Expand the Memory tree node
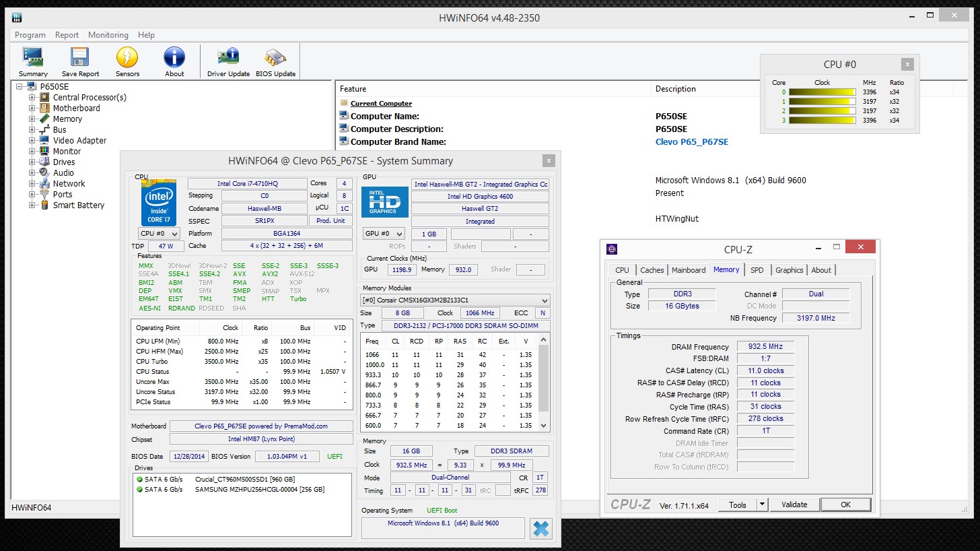The width and height of the screenshot is (980, 551). click(x=32, y=119)
